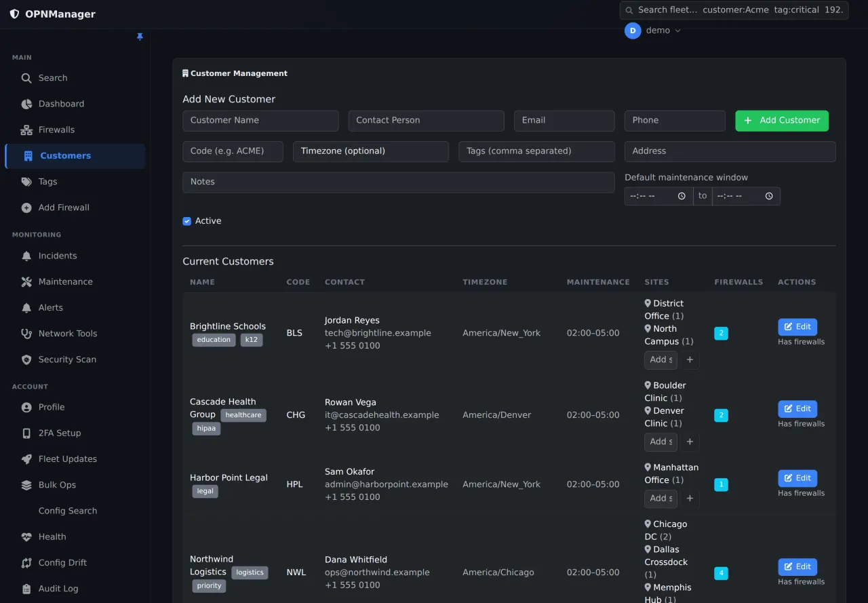Click the Address input field
The height and width of the screenshot is (603, 868).
click(730, 151)
